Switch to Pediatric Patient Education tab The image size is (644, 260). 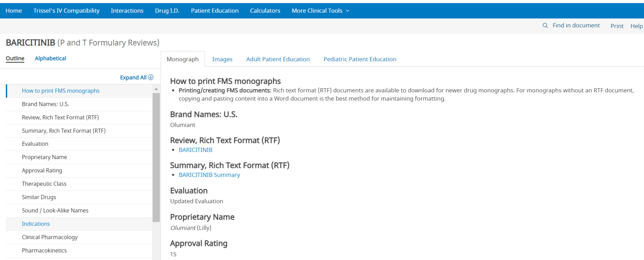point(360,59)
